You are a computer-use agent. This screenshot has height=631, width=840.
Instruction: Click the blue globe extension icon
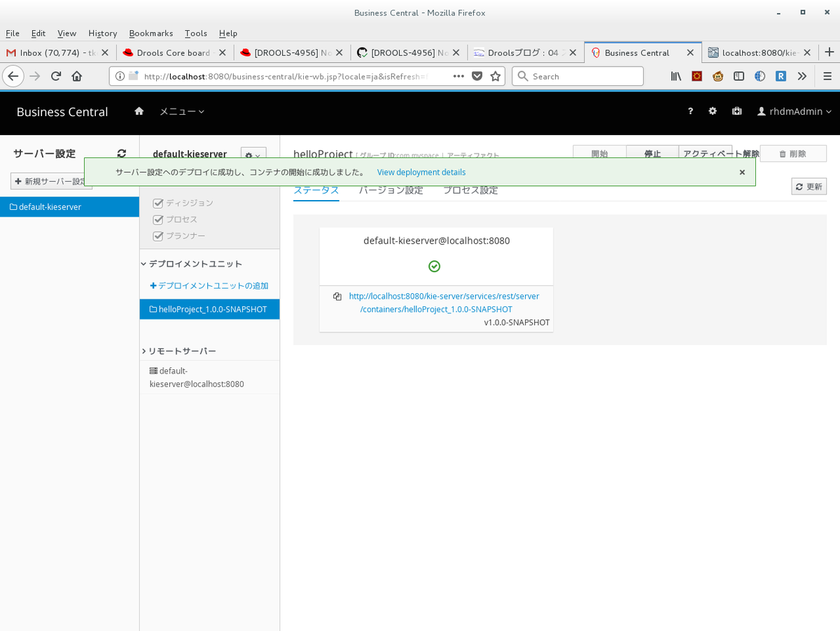click(x=759, y=76)
